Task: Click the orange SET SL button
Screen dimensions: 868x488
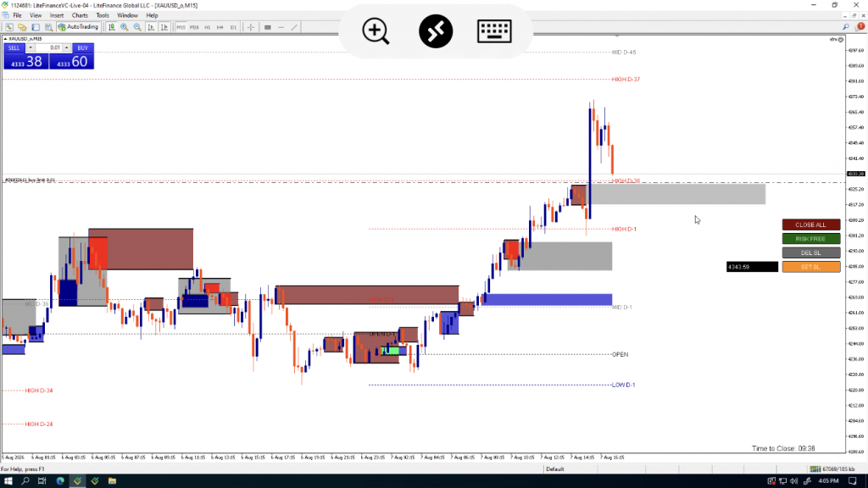Action: [x=811, y=267]
